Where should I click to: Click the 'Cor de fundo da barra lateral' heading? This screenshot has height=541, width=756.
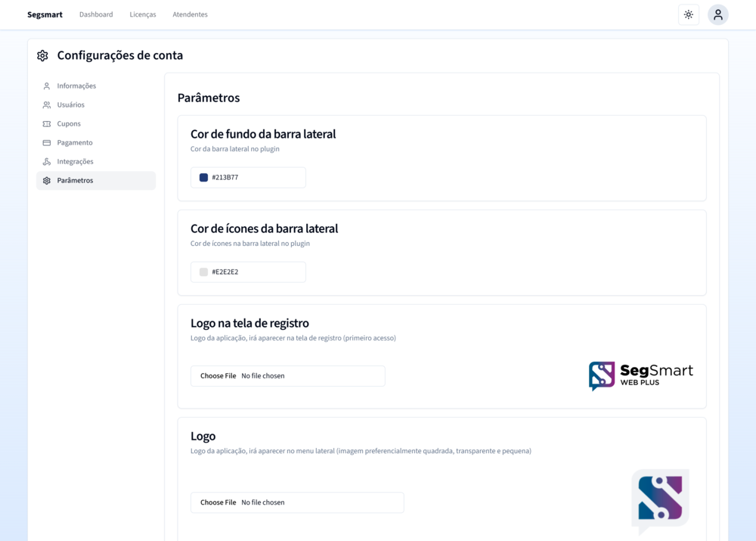click(x=263, y=134)
